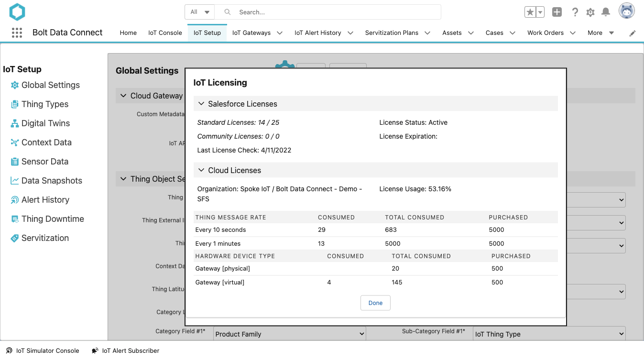Click the Gateway [physical] row label
The width and height of the screenshot is (644, 360).
point(223,268)
